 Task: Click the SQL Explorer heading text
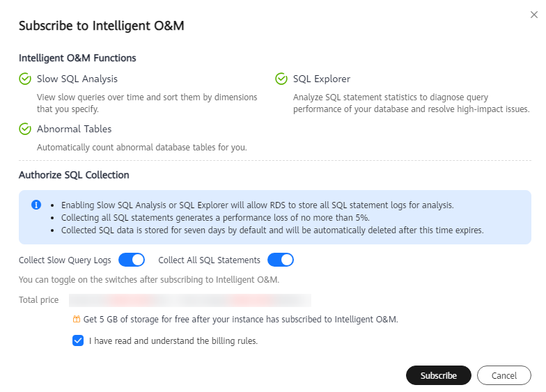pos(322,79)
